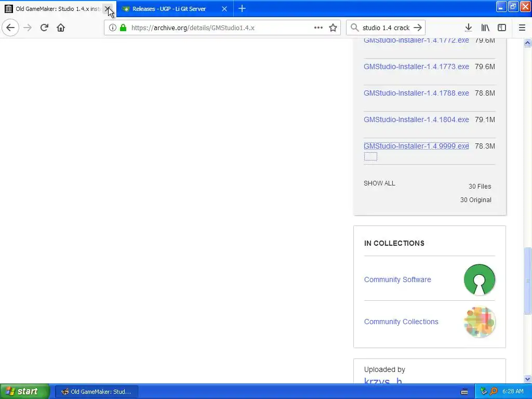Screen dimensions: 532x399
Task: Open the Firefox home page
Action: [61, 28]
